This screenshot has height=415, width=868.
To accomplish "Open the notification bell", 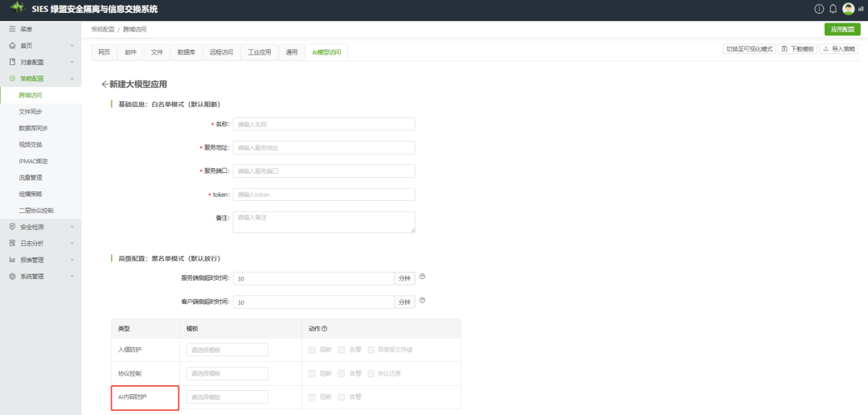I will pyautogui.click(x=833, y=9).
